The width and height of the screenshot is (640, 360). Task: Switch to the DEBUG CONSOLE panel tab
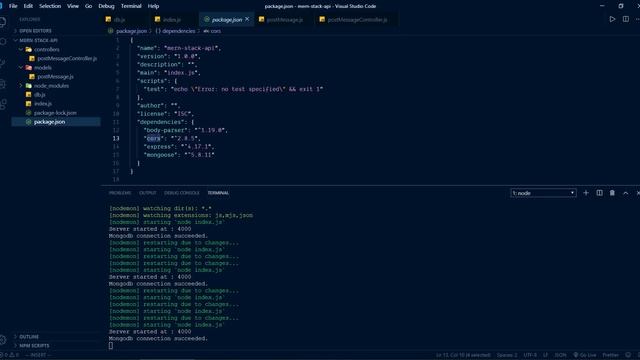click(182, 193)
